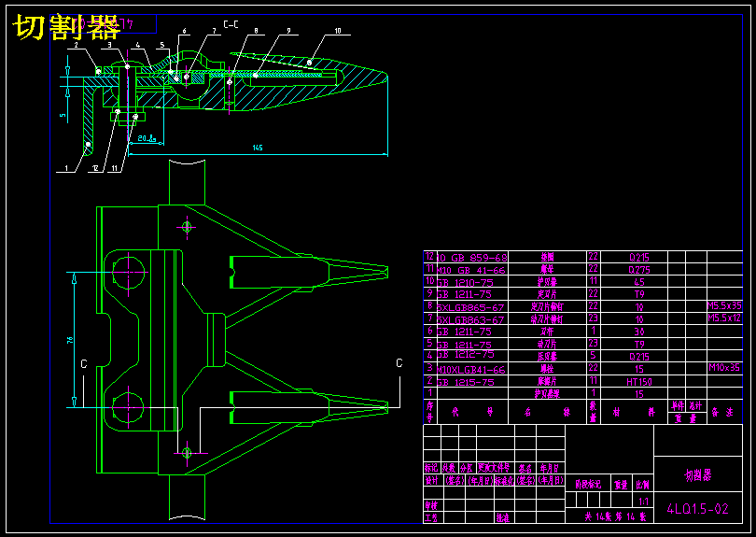Click the left-hand C section marker
This screenshot has width=756, height=537.
[x=84, y=364]
